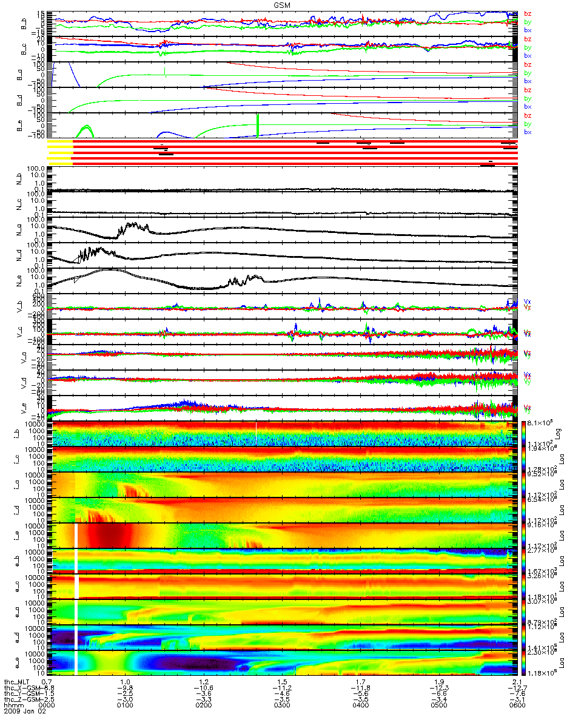Click the blue bx legend of B_e
The image size is (564, 728).
[528, 132]
